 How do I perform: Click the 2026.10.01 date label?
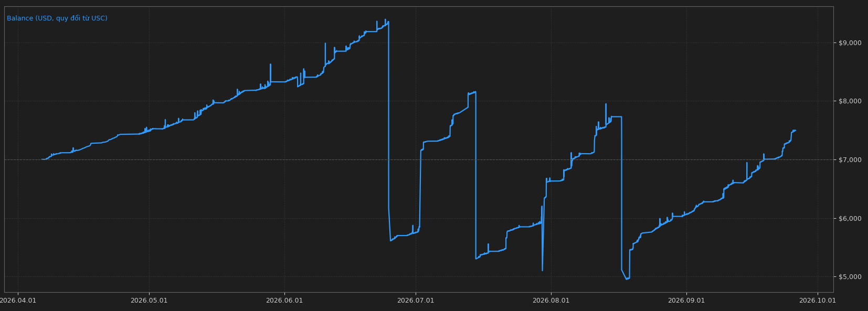pyautogui.click(x=818, y=301)
